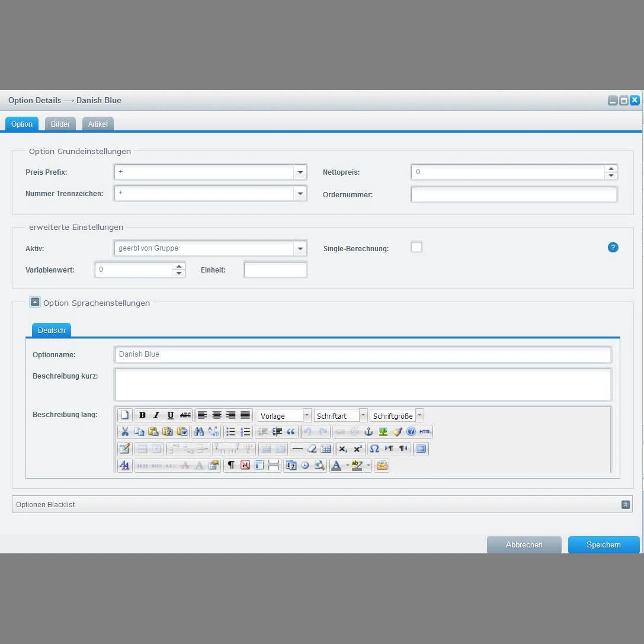Toggle bold formatting in the description editor
The height and width of the screenshot is (644, 644).
(142, 415)
